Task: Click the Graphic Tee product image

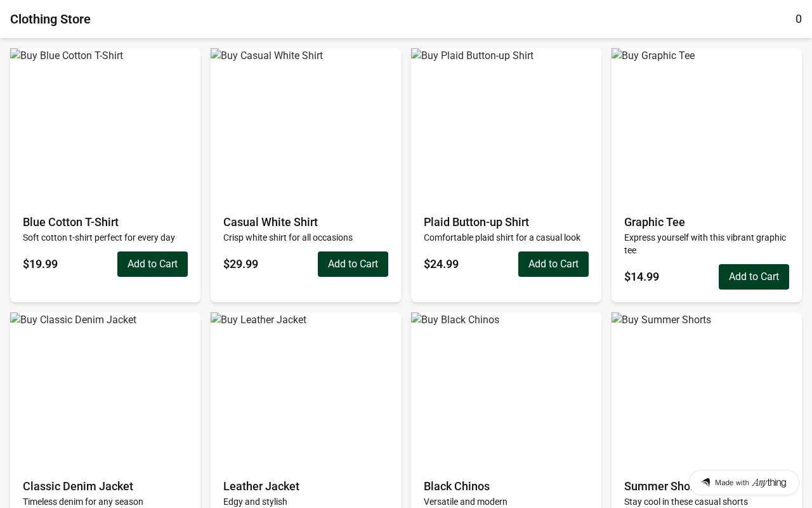Action: click(x=707, y=126)
